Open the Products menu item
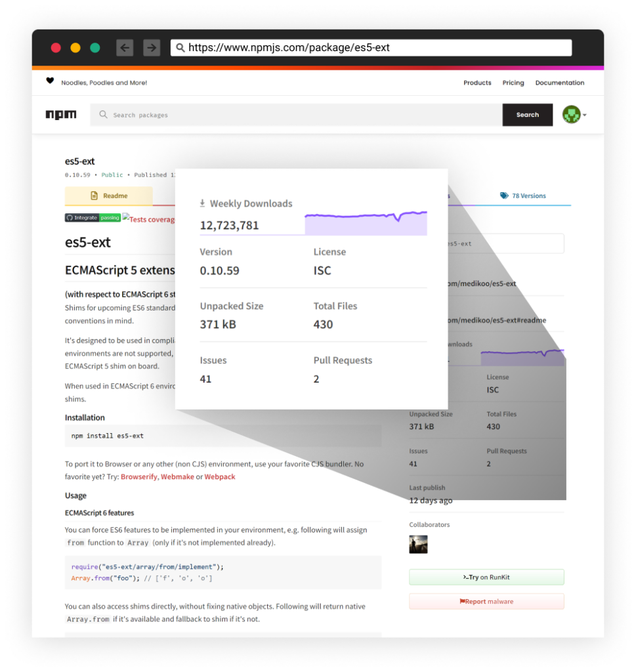 [x=477, y=83]
